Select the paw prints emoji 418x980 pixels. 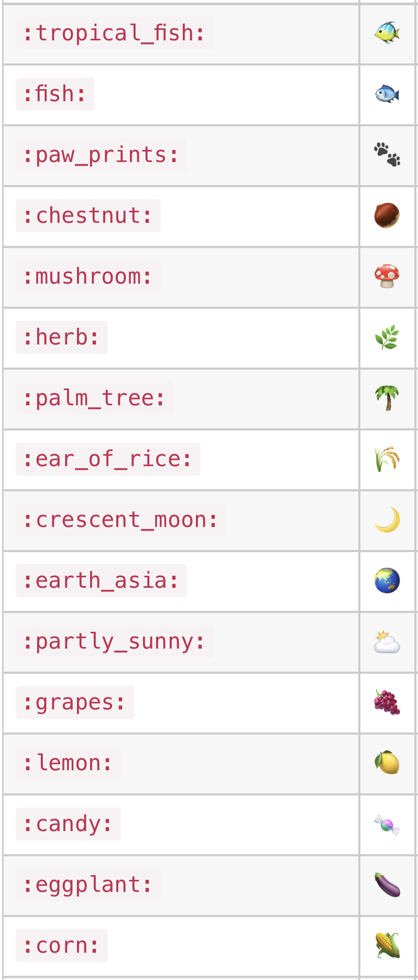(387, 155)
